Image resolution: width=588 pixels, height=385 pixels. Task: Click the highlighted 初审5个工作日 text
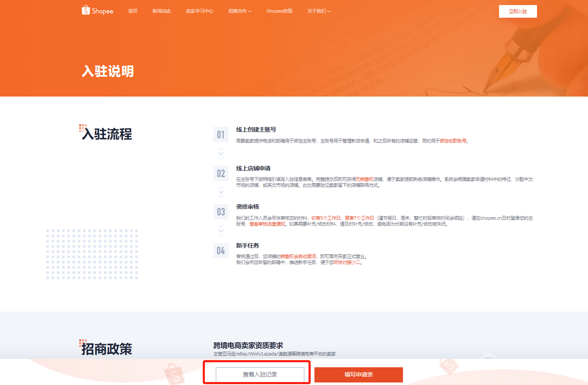tap(326, 218)
